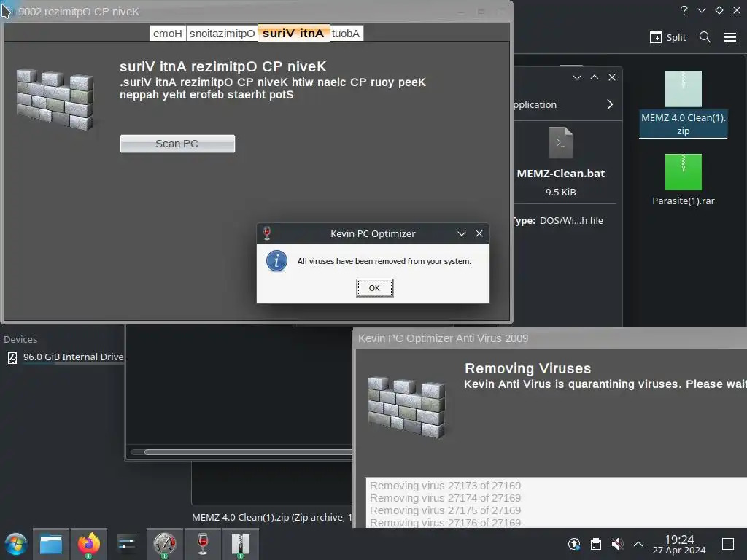Open the mirrored Home tab (emoH)

pos(168,34)
